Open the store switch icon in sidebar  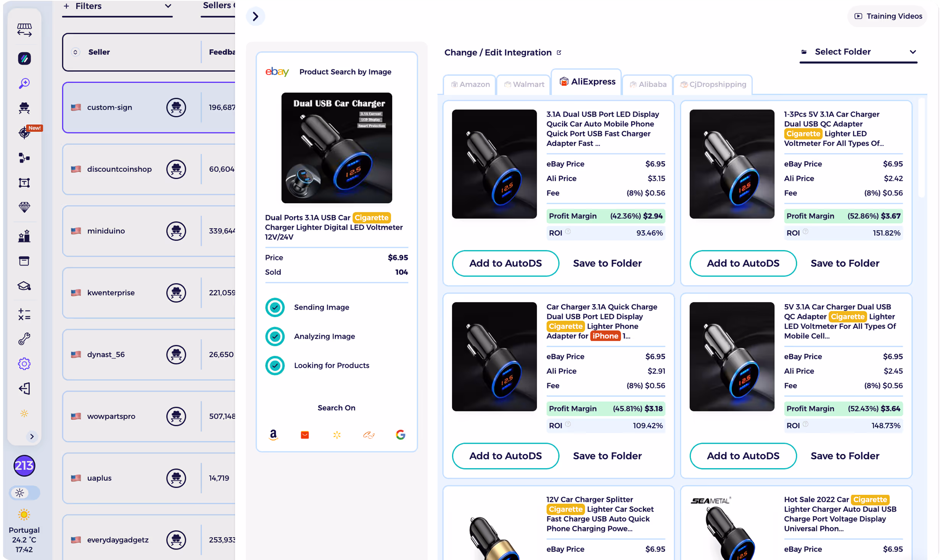(24, 29)
